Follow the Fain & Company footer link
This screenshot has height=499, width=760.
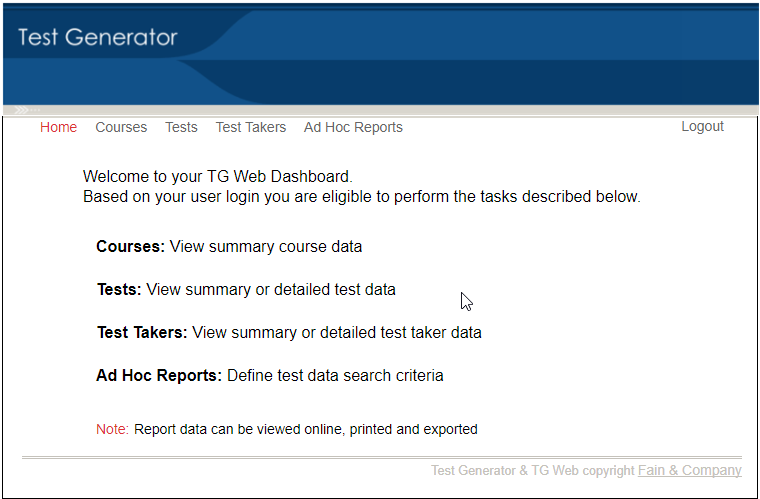point(689,470)
